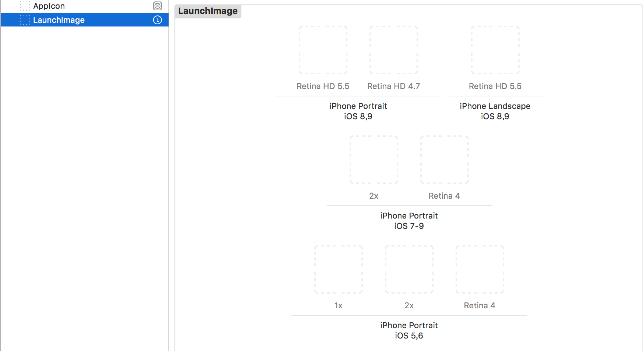This screenshot has height=351, width=644.
Task: Click the iPhone Portrait iOS 5,6 group label
Action: pos(409,330)
